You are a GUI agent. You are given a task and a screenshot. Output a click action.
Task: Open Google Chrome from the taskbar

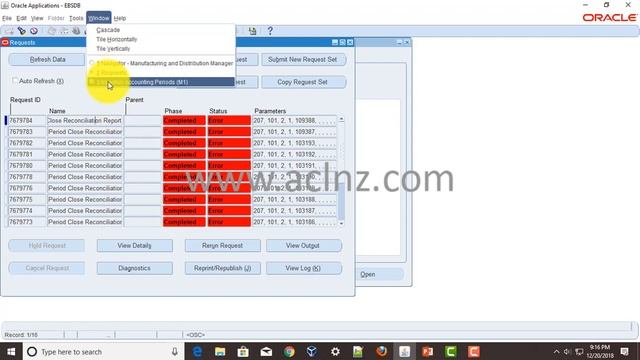pos(289,351)
